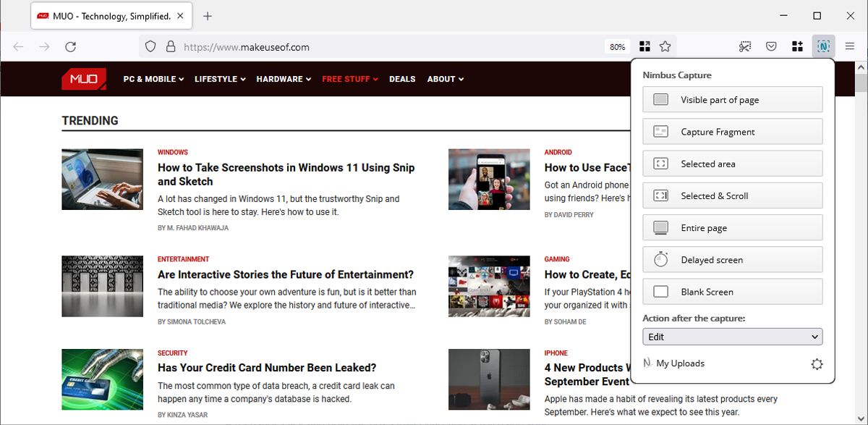The height and width of the screenshot is (425, 868).
Task: Open the Deals menu item
Action: [x=402, y=79]
